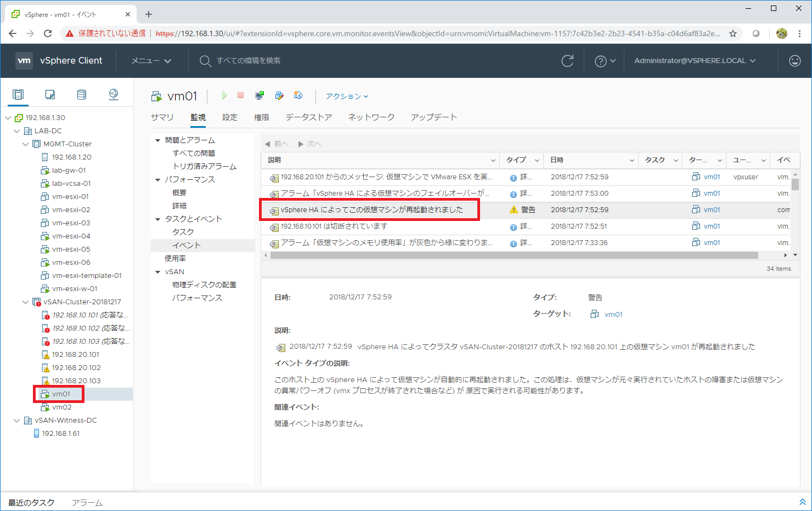Power off vm01 with the red stop icon
Image resolution: width=812 pixels, height=511 pixels.
point(240,95)
